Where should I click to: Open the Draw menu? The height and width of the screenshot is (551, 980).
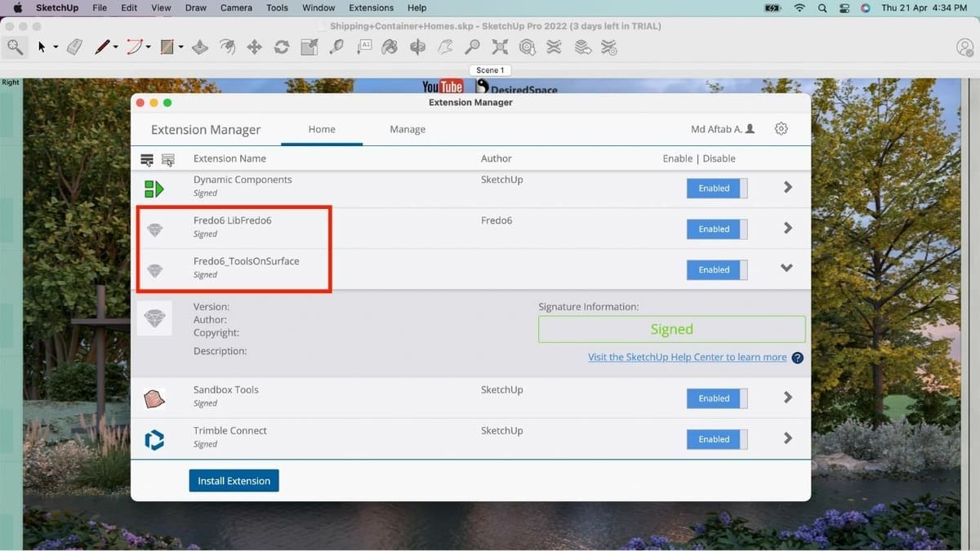pyautogui.click(x=196, y=7)
